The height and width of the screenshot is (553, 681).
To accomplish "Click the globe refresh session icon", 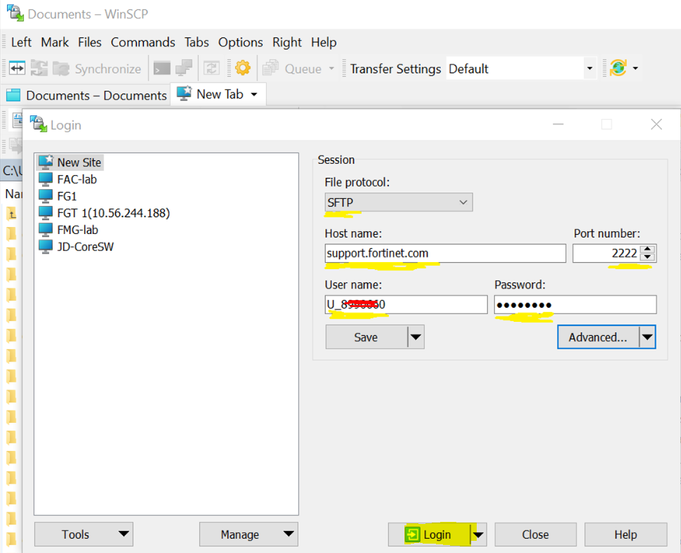I will click(x=618, y=68).
